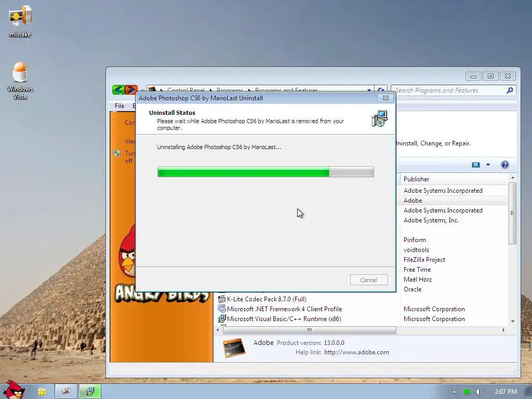Select the 'Oracle' publisher row
This screenshot has width=532, height=399.
(x=412, y=289)
